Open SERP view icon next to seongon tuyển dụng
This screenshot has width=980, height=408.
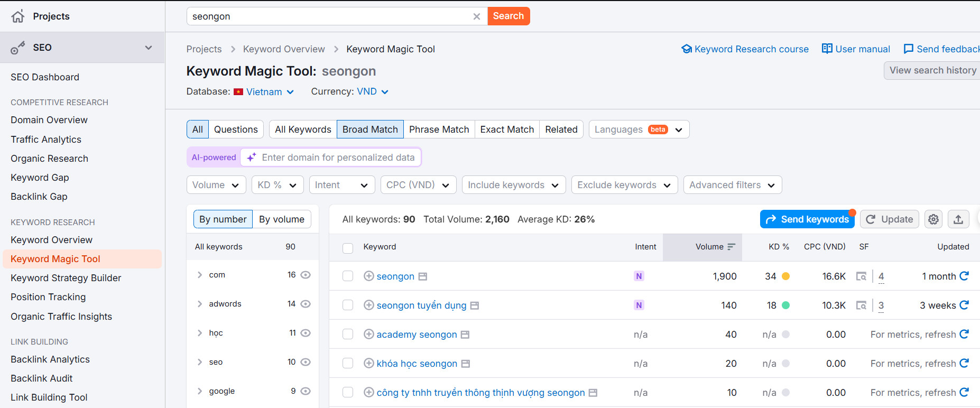coord(475,305)
